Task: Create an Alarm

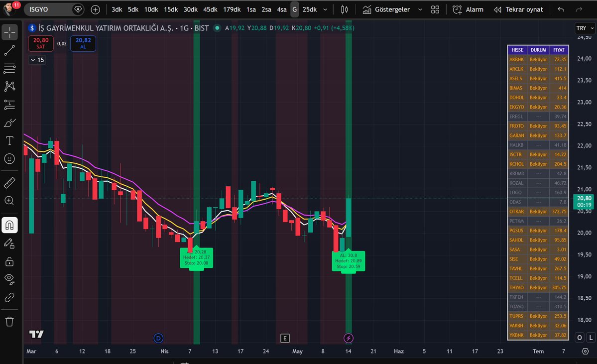Action: point(468,9)
